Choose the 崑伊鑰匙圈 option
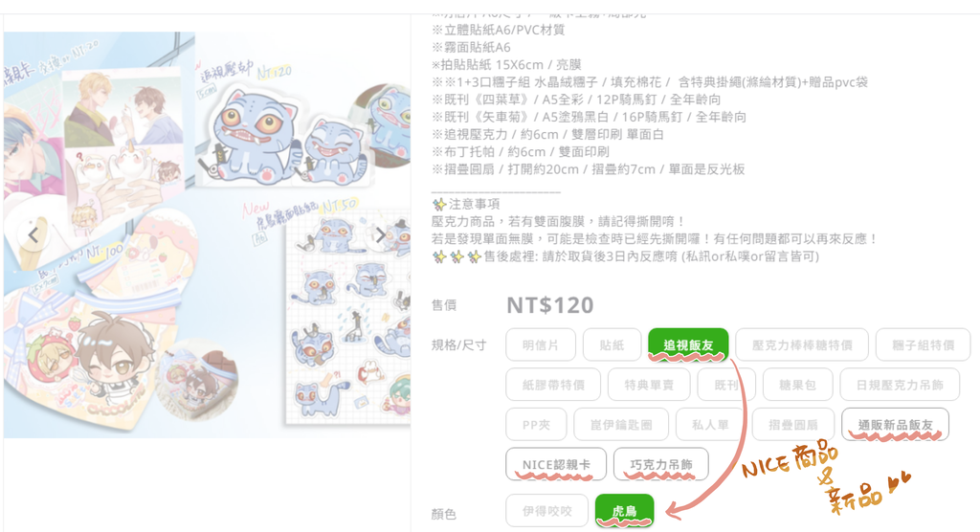The width and height of the screenshot is (980, 532). pyautogui.click(x=620, y=425)
